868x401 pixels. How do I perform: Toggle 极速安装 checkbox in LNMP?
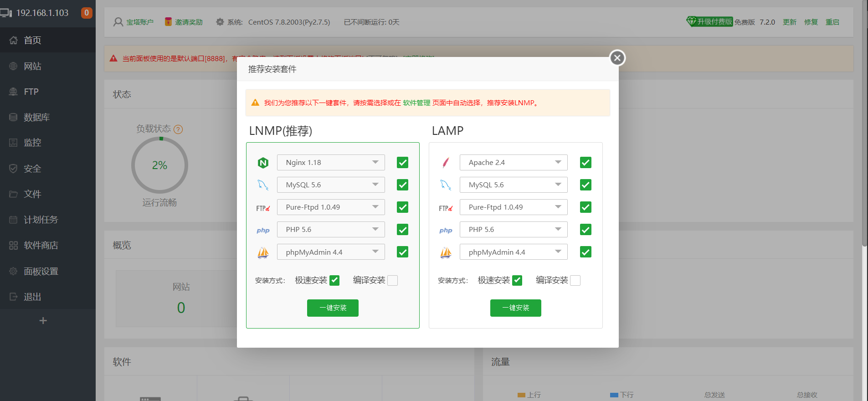coord(334,280)
